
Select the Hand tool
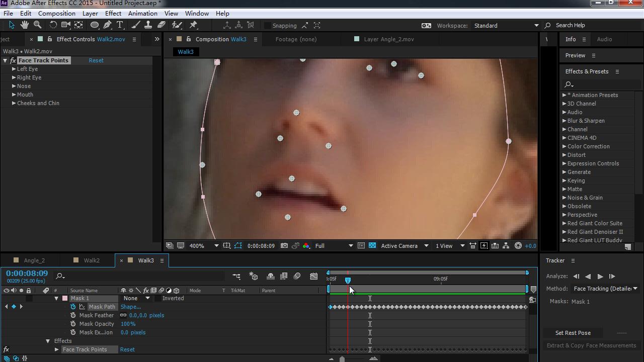click(25, 25)
